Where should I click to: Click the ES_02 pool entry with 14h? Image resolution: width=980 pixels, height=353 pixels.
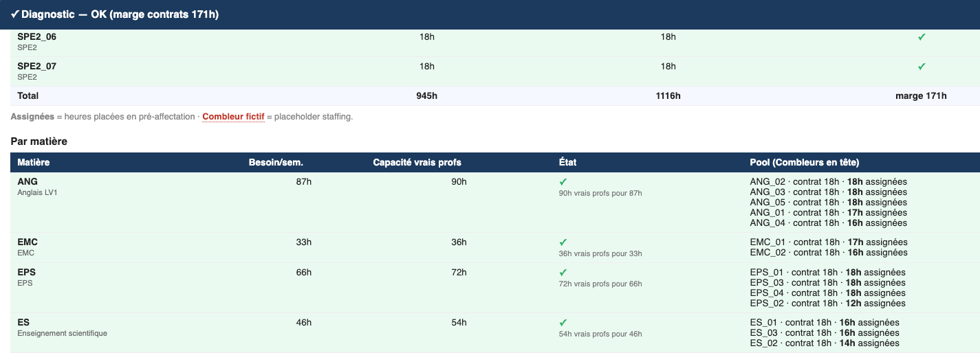825,343
